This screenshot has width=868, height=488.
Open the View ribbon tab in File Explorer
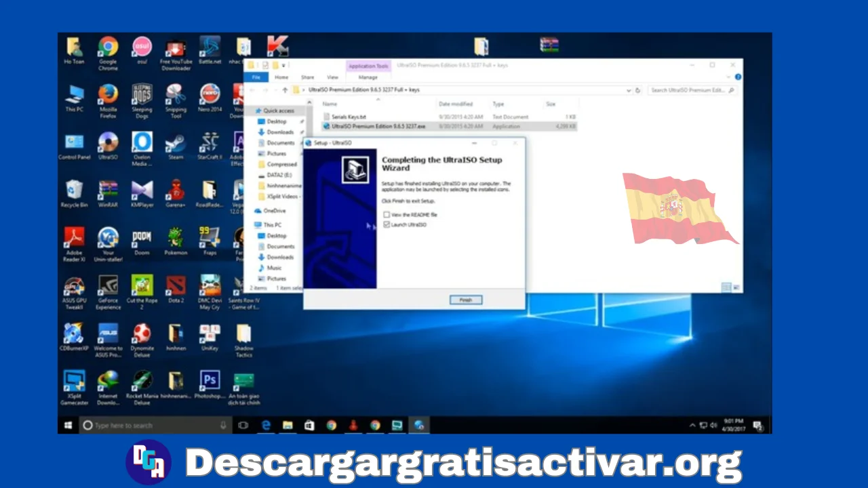[332, 77]
